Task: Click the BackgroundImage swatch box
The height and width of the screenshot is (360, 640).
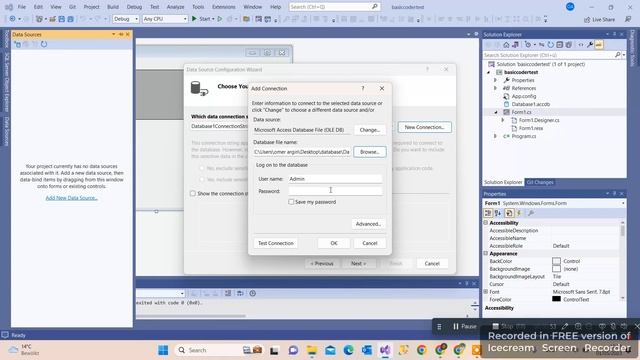Action: [556, 269]
